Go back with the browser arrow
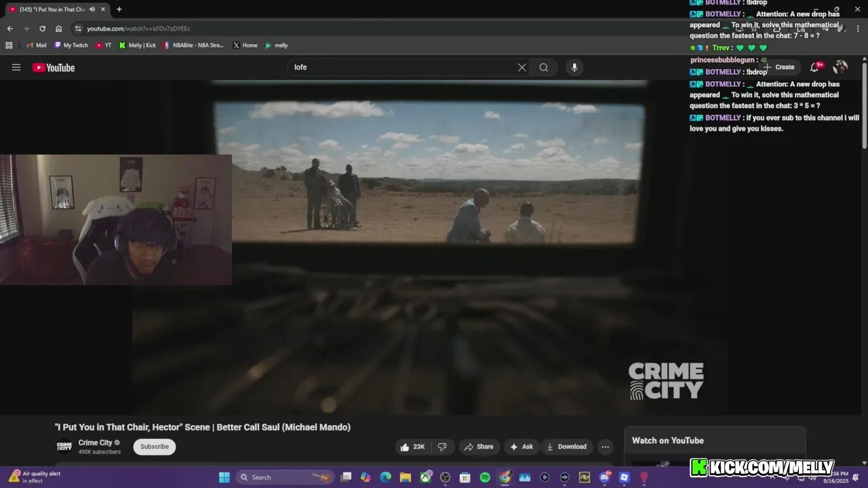 (9, 28)
